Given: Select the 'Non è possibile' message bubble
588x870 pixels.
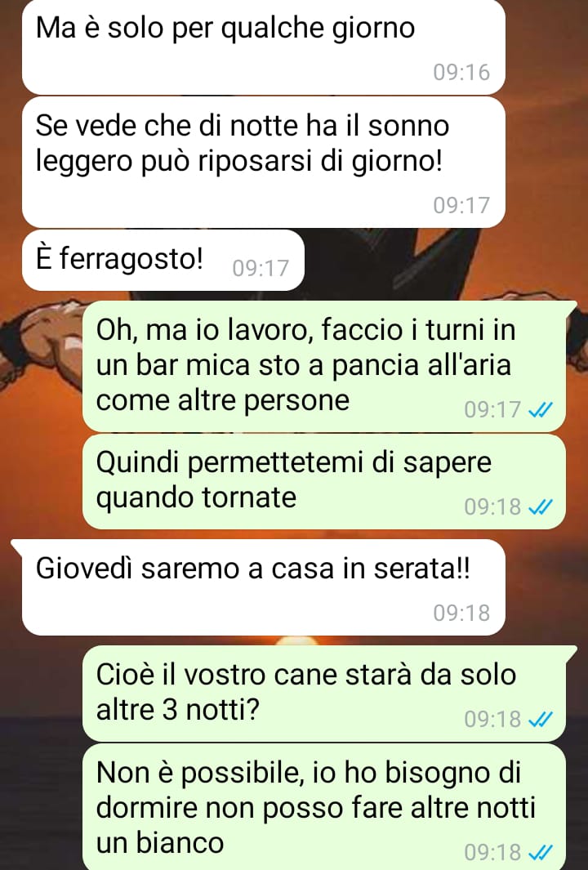Looking at the screenshot, I should point(324,807).
